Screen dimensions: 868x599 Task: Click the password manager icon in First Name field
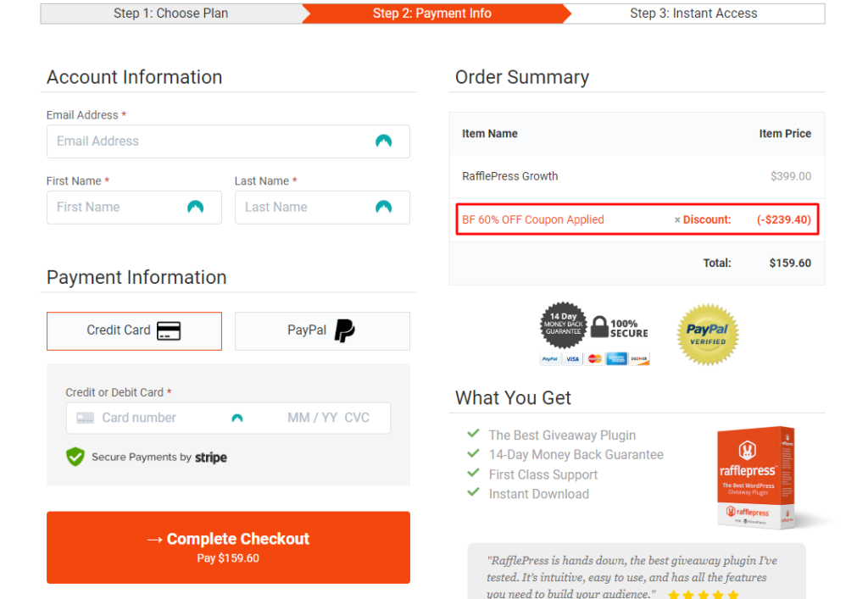click(196, 207)
